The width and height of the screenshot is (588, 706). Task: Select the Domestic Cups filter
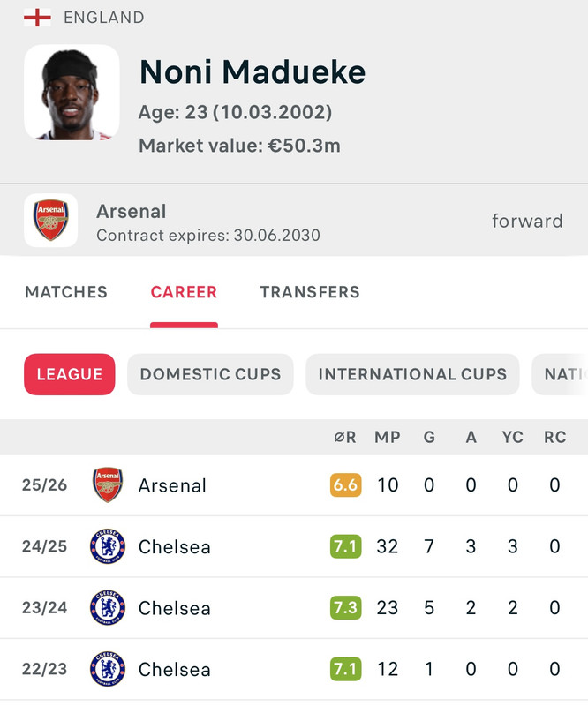(210, 374)
